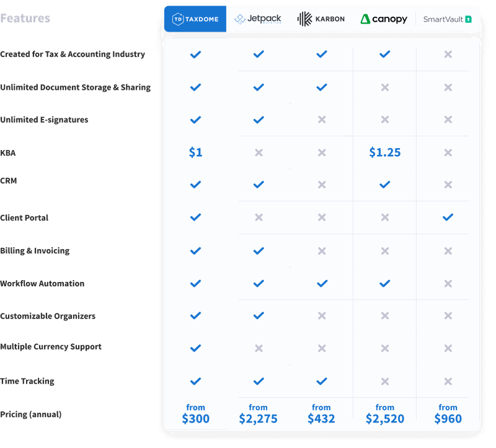
Task: Click "Created for Tax & Accounting Industry" label
Action: (x=73, y=55)
